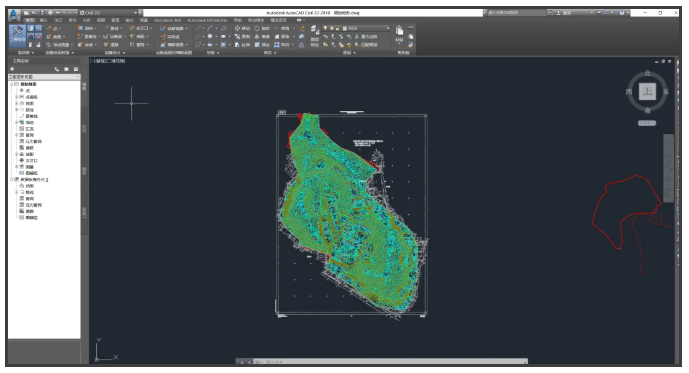Click the navigation bar strip below the ViewCube
Viewport: 689px width, 373px height.
(x=668, y=168)
